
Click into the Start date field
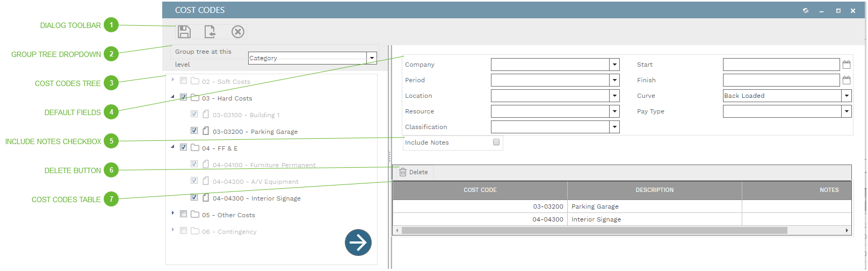(781, 65)
